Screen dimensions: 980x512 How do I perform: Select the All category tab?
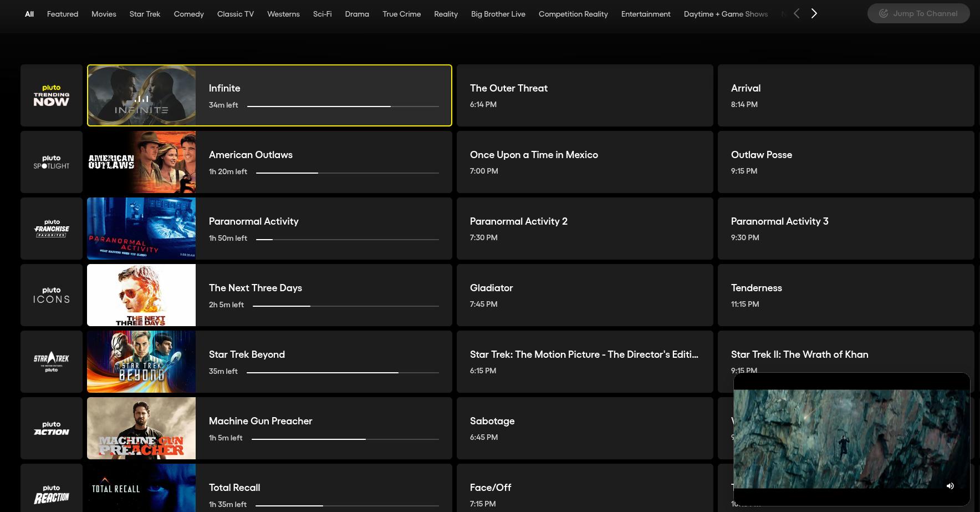click(29, 14)
